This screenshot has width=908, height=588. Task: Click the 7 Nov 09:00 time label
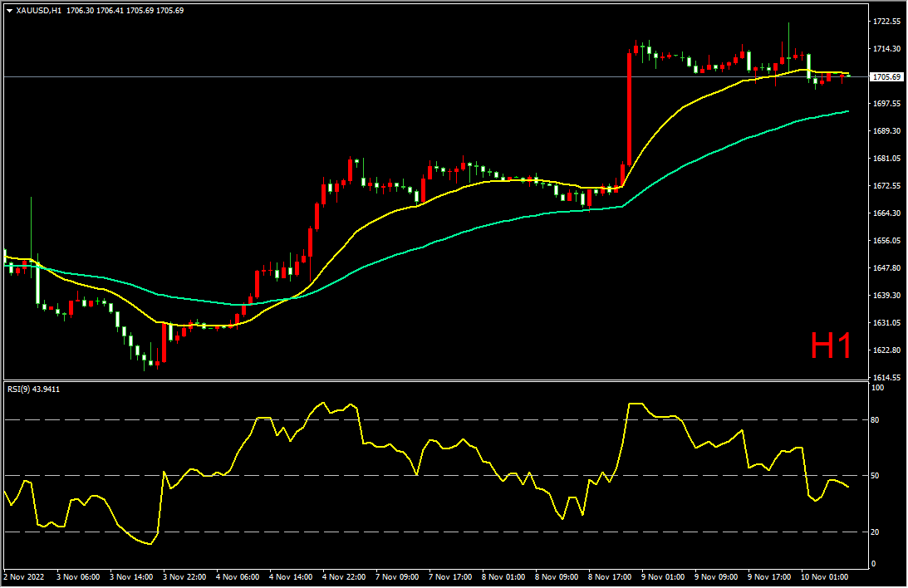point(397,577)
